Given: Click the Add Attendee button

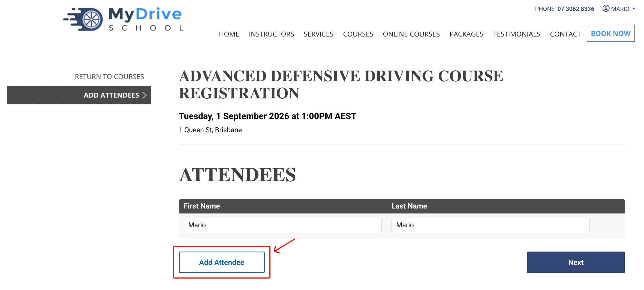Looking at the screenshot, I should (222, 262).
